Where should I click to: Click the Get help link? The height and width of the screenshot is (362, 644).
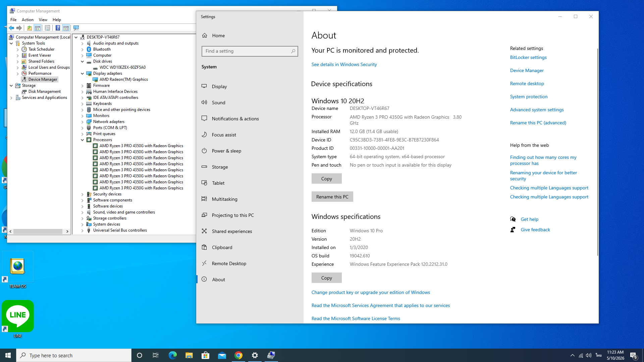click(x=529, y=219)
